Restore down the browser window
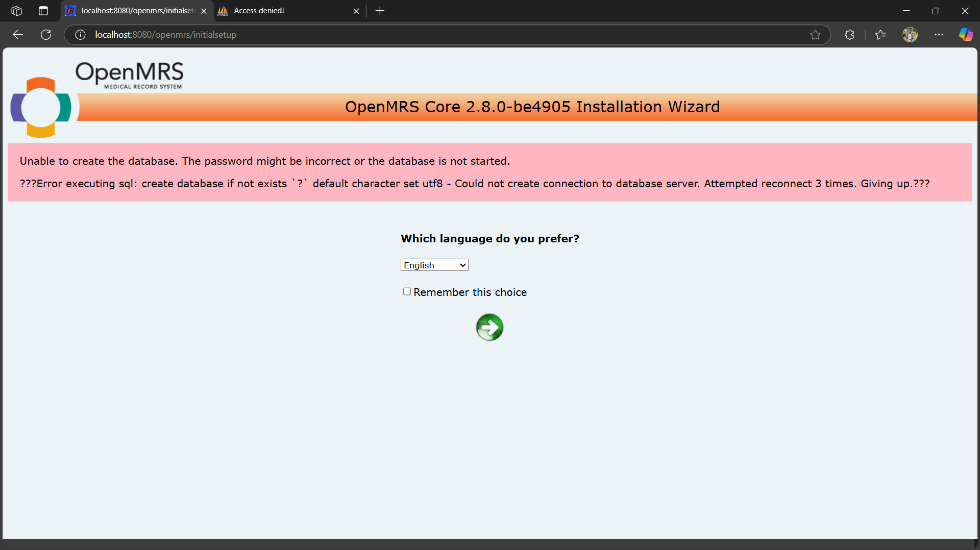The width and height of the screenshot is (980, 550). pyautogui.click(x=936, y=11)
